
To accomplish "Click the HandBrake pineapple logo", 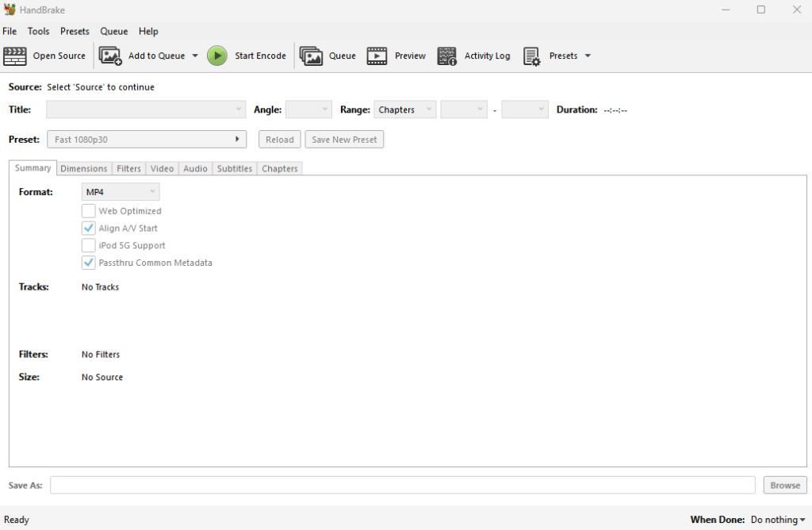I will (x=9, y=10).
